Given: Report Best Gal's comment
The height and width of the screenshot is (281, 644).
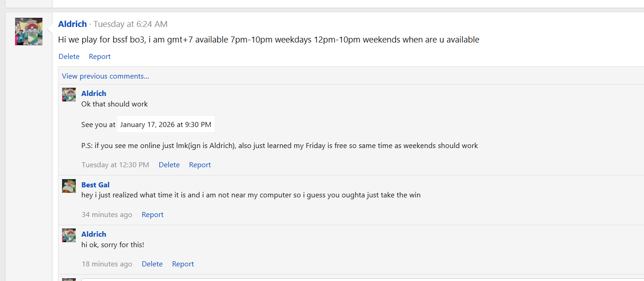Looking at the screenshot, I should (x=152, y=215).
